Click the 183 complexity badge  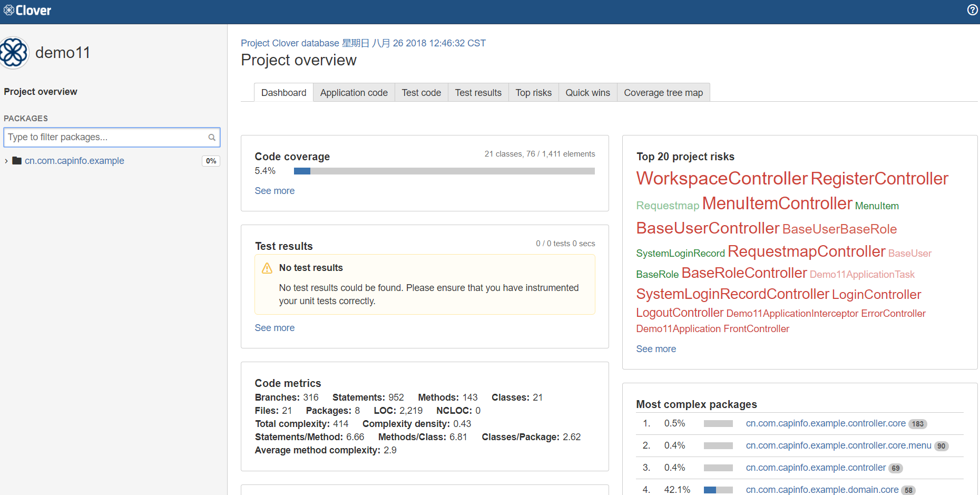click(x=918, y=424)
